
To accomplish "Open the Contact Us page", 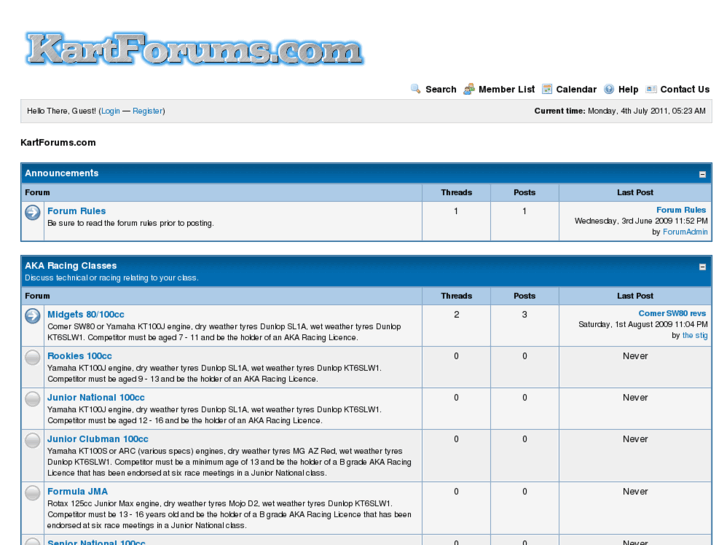I will [x=685, y=89].
